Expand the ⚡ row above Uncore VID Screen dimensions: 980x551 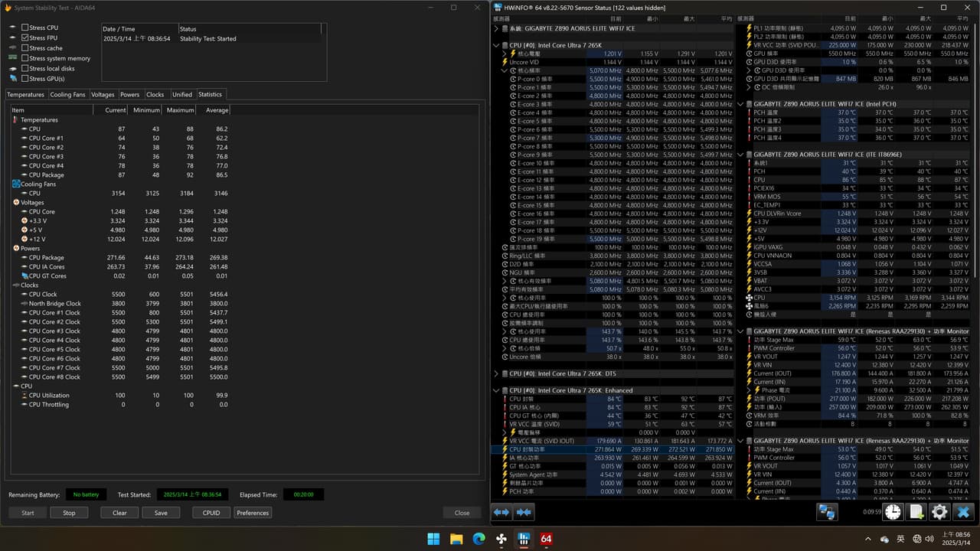(505, 54)
